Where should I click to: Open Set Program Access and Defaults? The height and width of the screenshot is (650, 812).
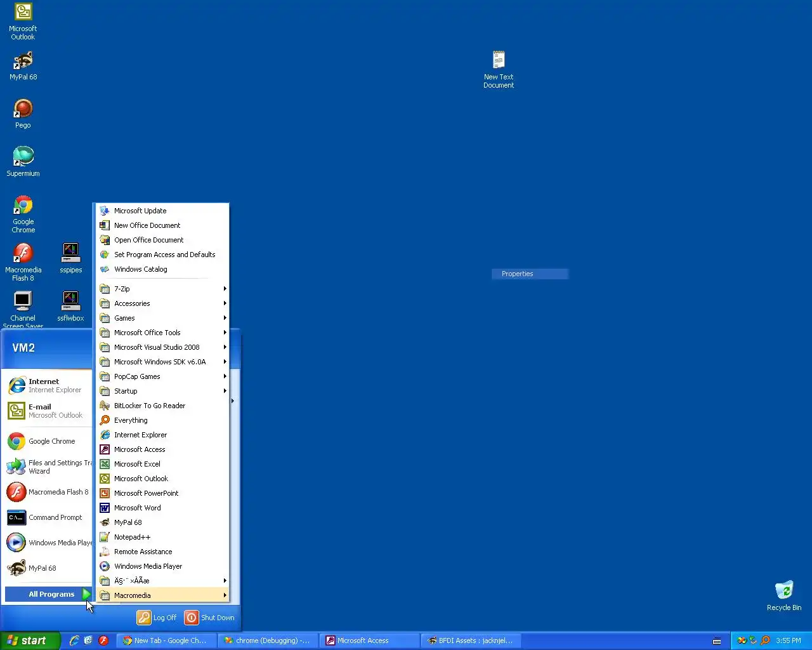click(x=162, y=255)
